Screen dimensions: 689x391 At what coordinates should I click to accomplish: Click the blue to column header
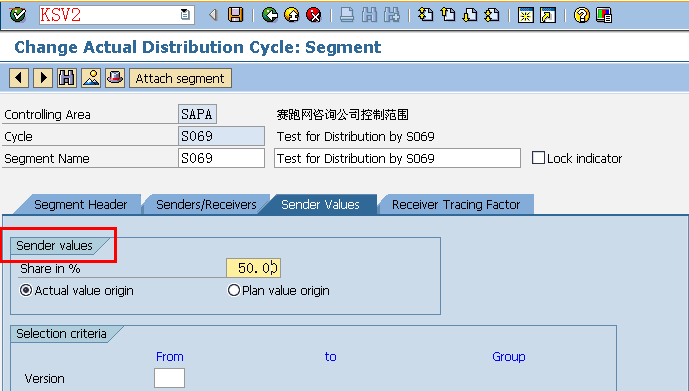tap(330, 357)
